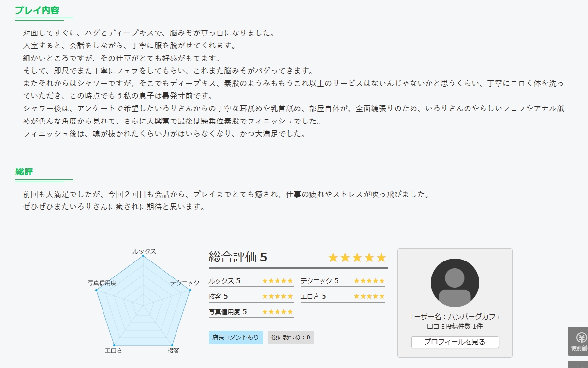Image resolution: width=588 pixels, height=368 pixels.
Task: Click the partial gray floating button below 特別割引
Action: tap(578, 364)
